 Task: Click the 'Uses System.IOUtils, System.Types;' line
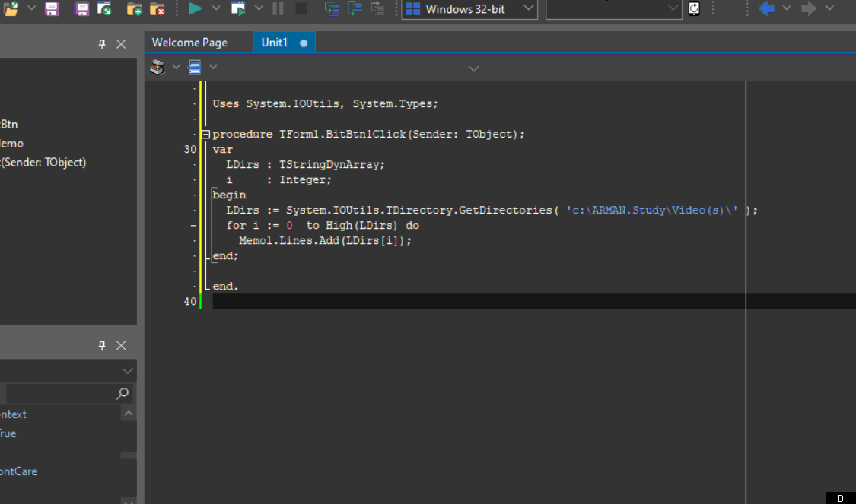[326, 103]
